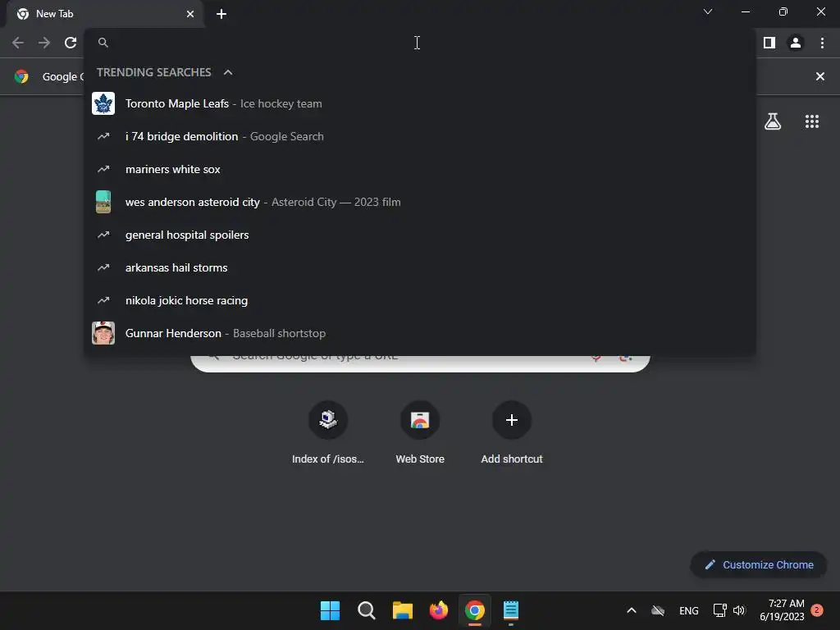Screen dimensions: 840x630
Task: Click the Gunnar Henderson photo thumbnail
Action: pos(103,333)
